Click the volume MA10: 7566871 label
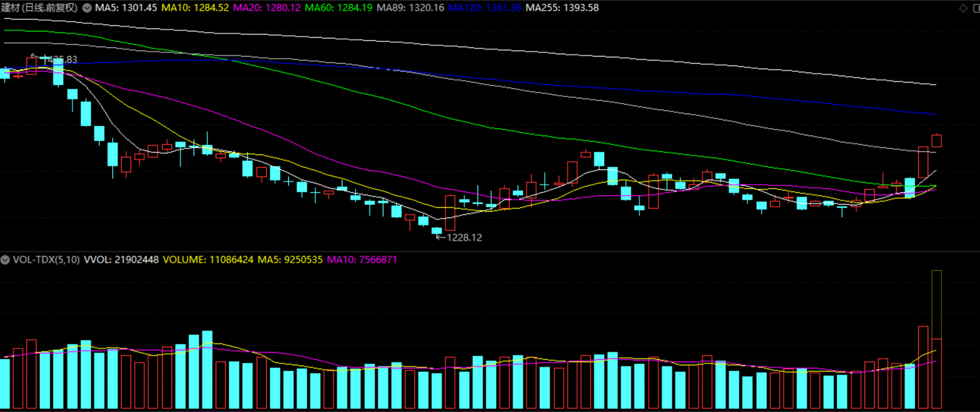Viewport: 980px width, 412px height. click(x=362, y=259)
